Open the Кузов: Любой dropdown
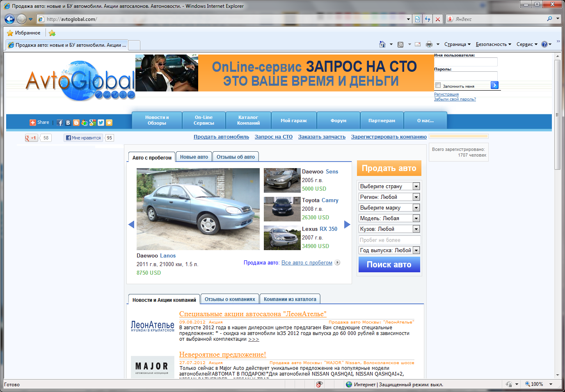 coord(389,229)
